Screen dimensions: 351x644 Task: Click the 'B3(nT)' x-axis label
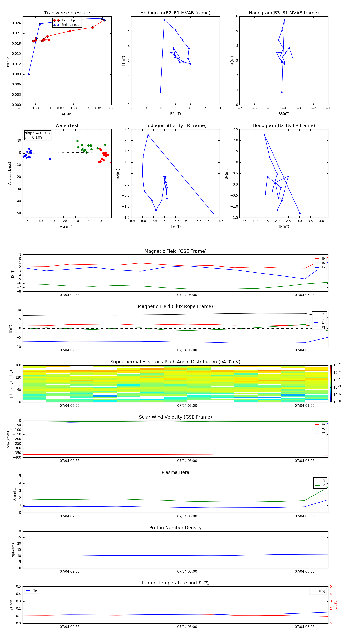284,114
